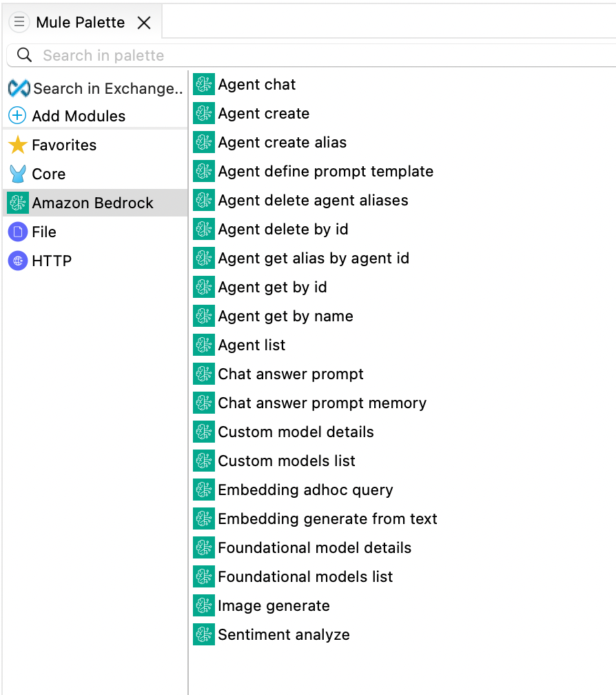This screenshot has width=616, height=695.
Task: Click icon beside Chat answer prompt memory
Action: (x=204, y=403)
